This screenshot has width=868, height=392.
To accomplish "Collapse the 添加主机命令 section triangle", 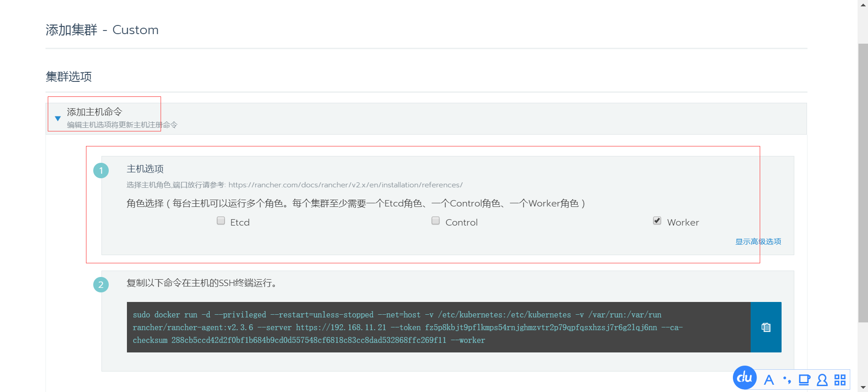I will 58,118.
